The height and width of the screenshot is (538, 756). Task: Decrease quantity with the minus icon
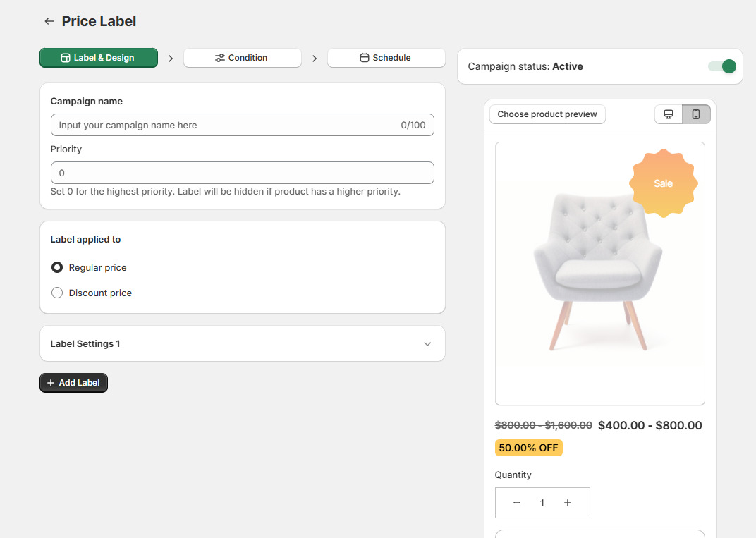coord(517,503)
